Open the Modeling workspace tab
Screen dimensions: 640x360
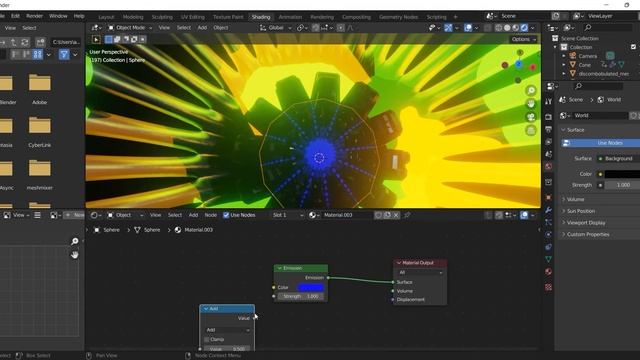pos(133,17)
